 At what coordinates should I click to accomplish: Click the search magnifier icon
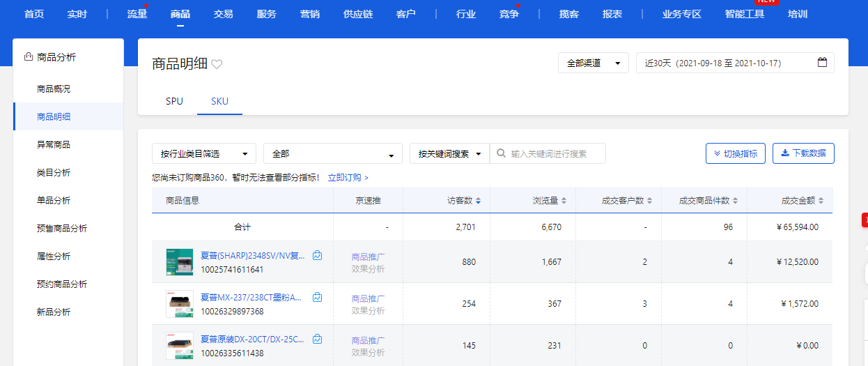point(500,153)
